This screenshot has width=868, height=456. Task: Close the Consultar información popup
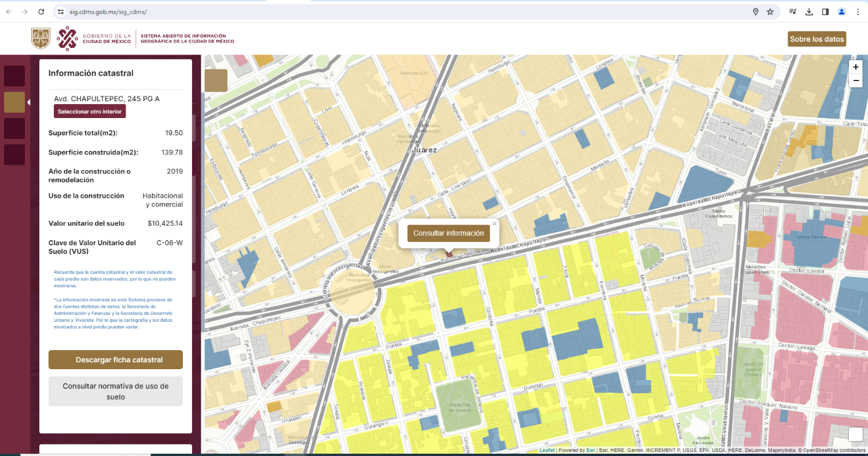click(x=494, y=223)
